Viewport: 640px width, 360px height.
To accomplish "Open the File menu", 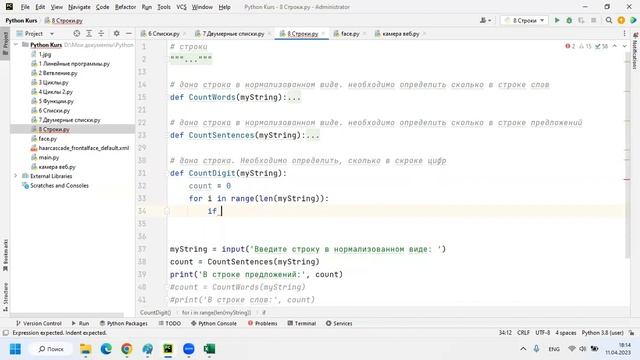I will [25, 7].
